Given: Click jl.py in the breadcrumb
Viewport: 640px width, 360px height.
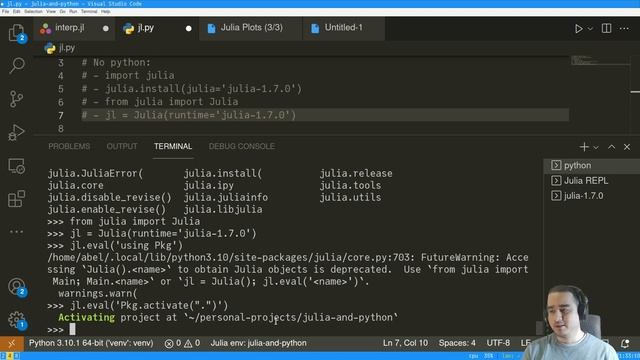Looking at the screenshot, I should [x=67, y=48].
